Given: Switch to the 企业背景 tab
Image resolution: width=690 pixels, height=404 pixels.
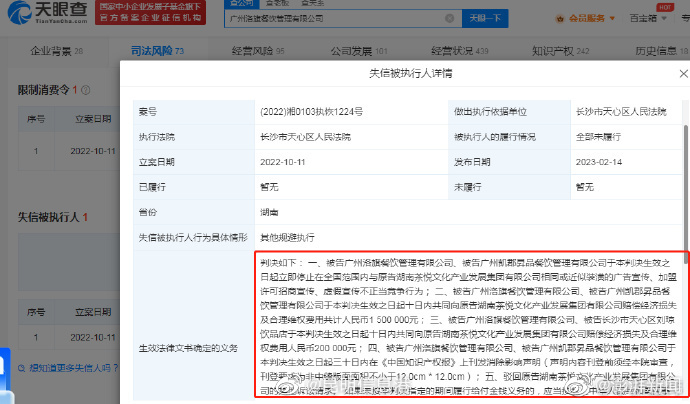Looking at the screenshot, I should click(x=56, y=51).
